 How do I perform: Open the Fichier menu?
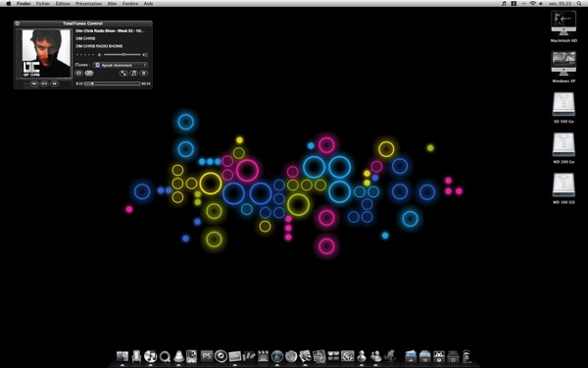[x=43, y=3]
